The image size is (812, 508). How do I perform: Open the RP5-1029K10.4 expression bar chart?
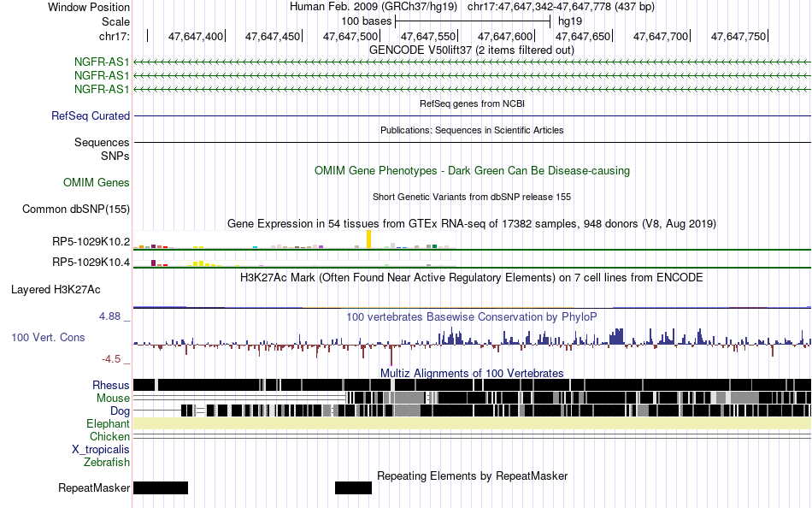(x=295, y=263)
